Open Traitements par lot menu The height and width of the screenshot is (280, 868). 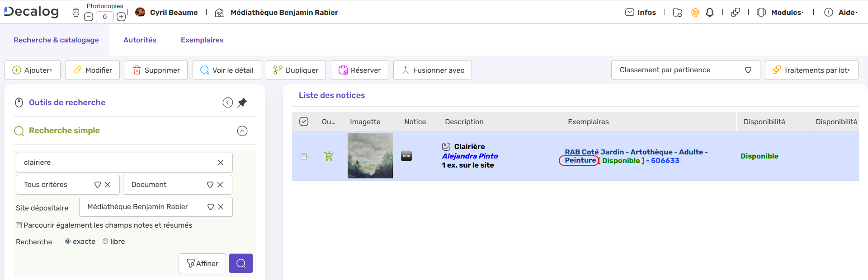click(811, 70)
